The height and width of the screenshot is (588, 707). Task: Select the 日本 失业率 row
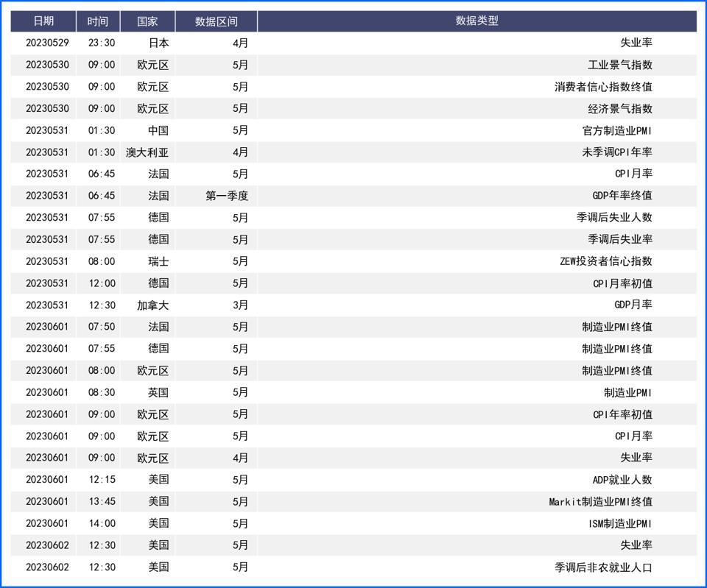[353, 43]
